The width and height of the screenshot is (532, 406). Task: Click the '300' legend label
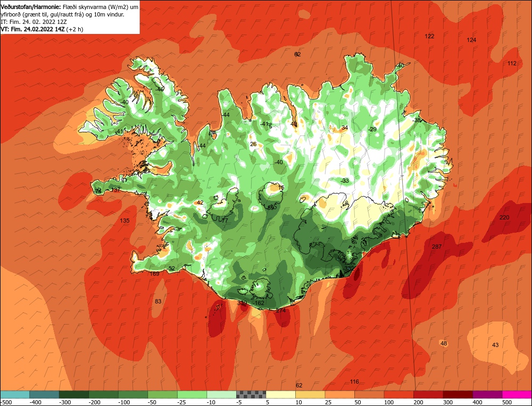pyautogui.click(x=448, y=402)
